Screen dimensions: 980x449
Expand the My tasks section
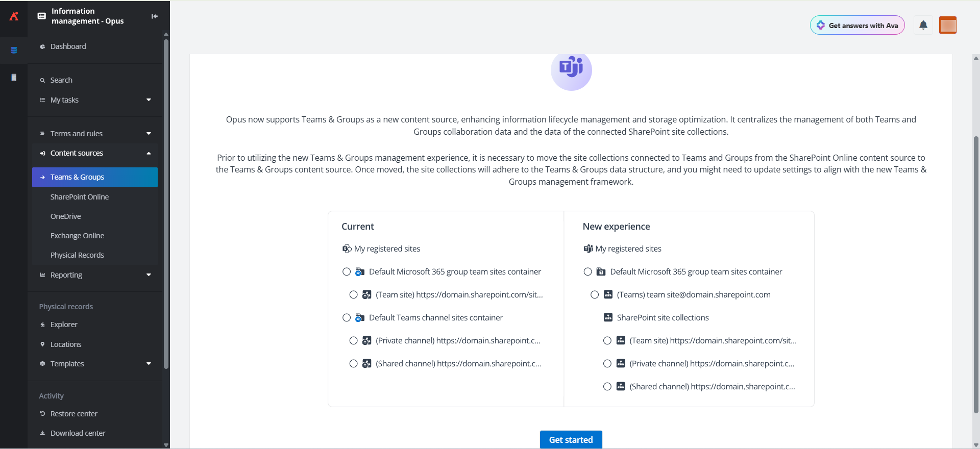pyautogui.click(x=148, y=99)
